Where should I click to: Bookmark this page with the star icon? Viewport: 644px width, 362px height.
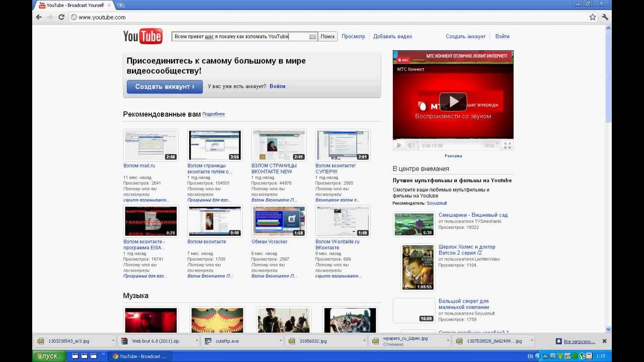pyautogui.click(x=593, y=17)
